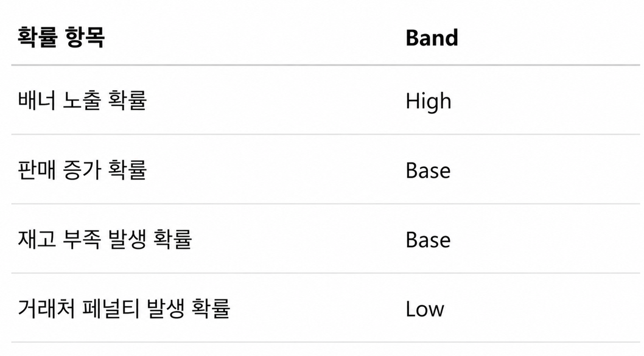
Task: Click the Band column header
Action: (x=432, y=38)
